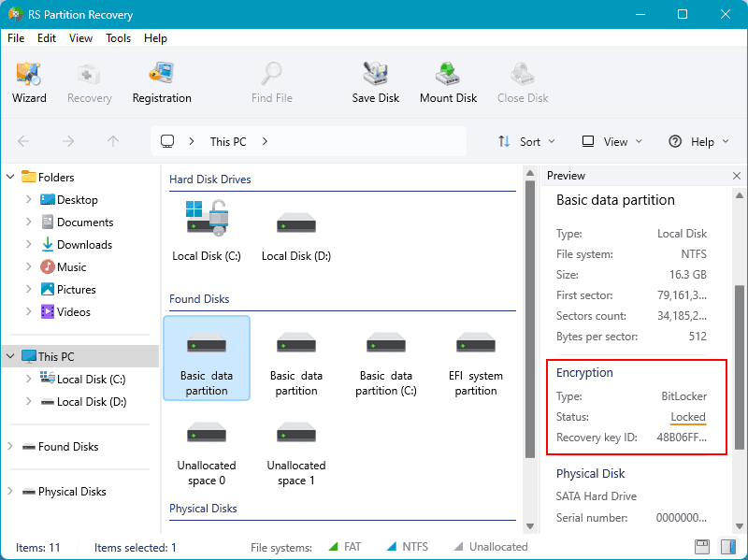
Task: Click Unallocated legend in status bar
Action: pos(490,547)
